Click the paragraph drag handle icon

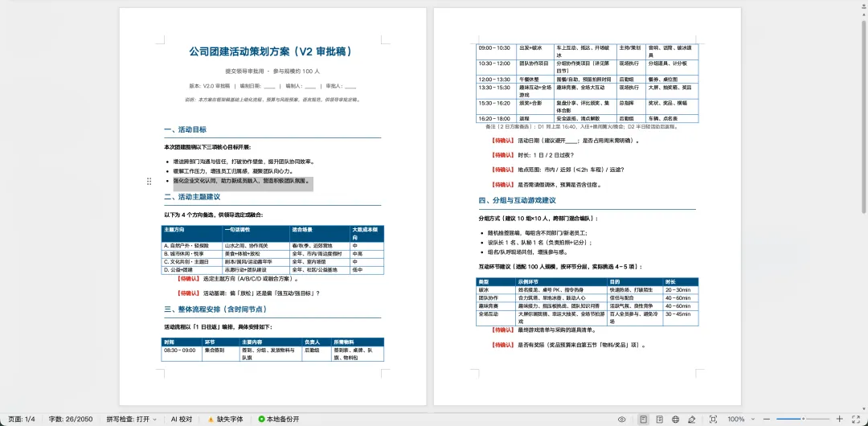149,181
